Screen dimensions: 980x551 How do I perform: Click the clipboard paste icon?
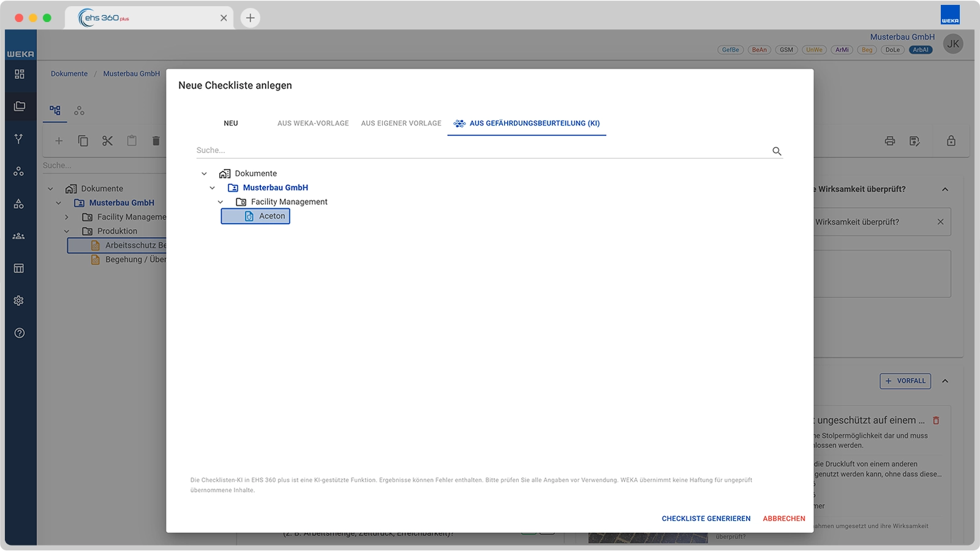click(x=132, y=141)
